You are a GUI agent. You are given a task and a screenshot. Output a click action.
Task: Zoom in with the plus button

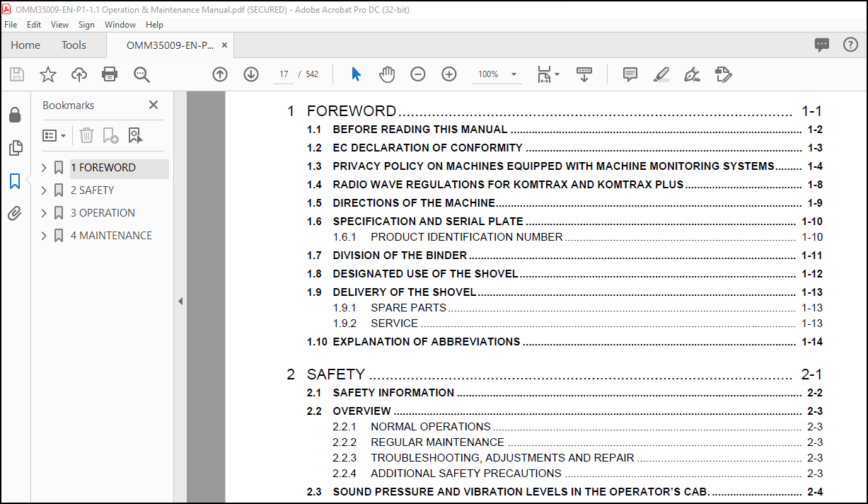pyautogui.click(x=449, y=74)
